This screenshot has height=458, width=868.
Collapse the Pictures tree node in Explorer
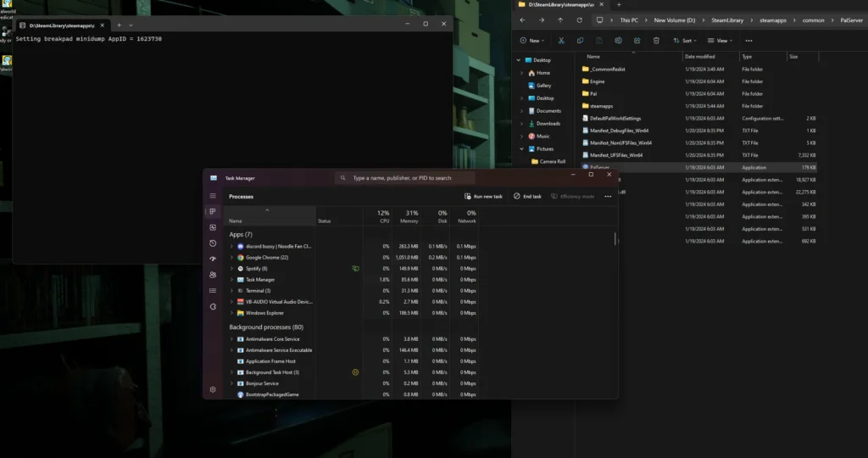(521, 148)
